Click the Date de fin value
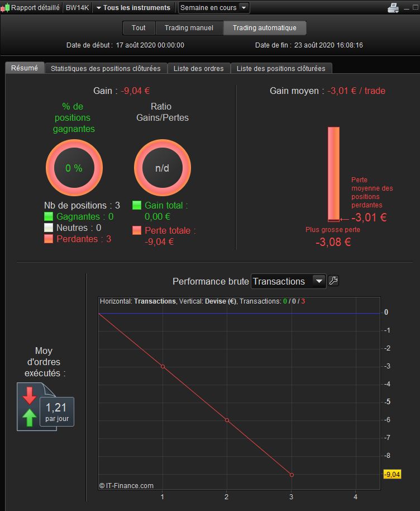The image size is (420, 511). [x=328, y=45]
